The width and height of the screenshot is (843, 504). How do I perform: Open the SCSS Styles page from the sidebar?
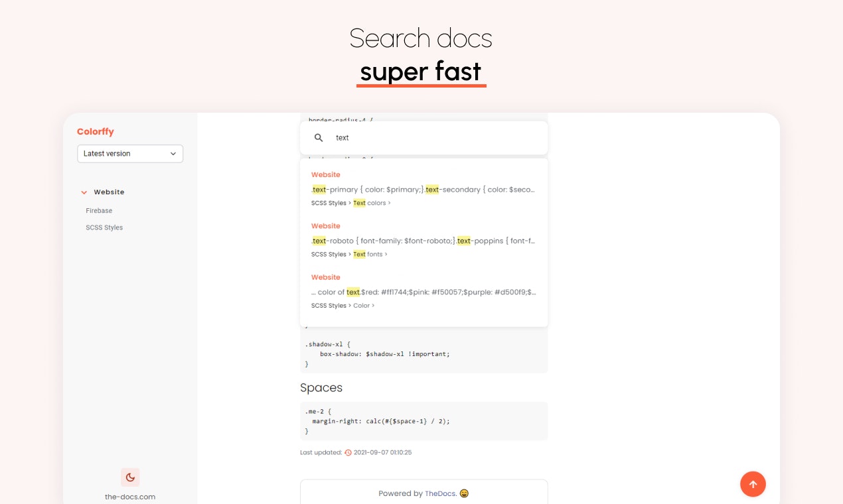pyautogui.click(x=104, y=227)
